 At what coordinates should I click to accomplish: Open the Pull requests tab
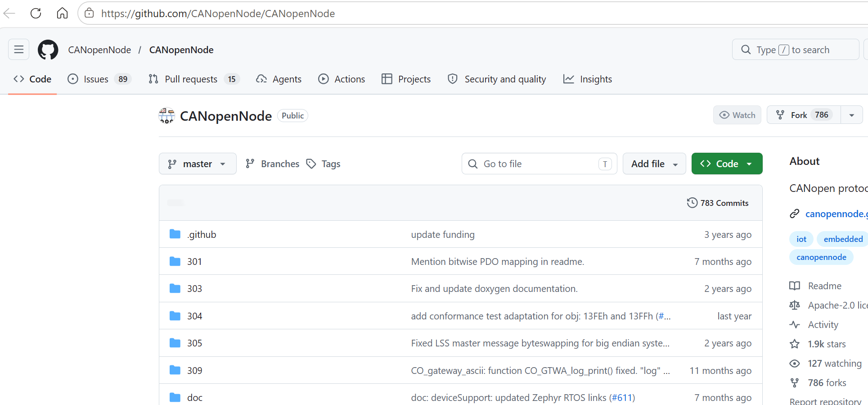coord(194,79)
